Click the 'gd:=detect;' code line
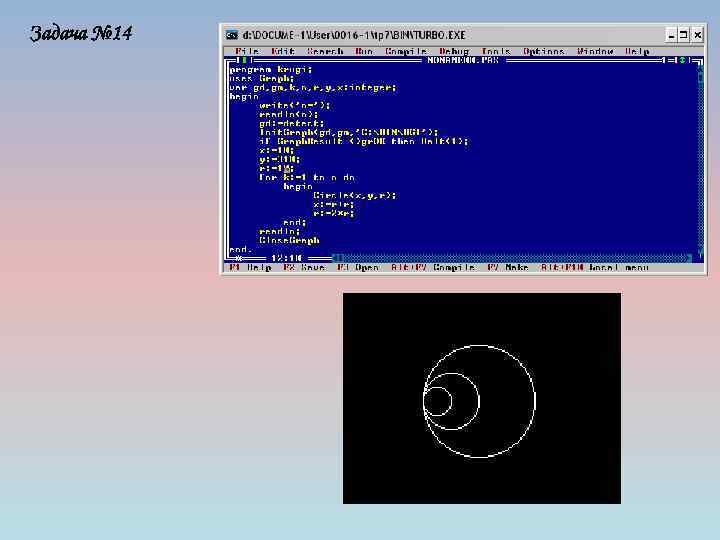 pos(292,124)
